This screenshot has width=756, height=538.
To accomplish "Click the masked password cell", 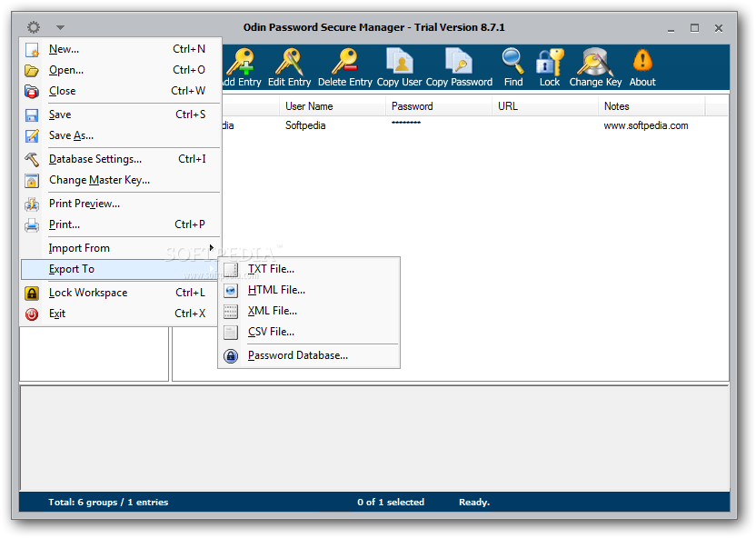I will coord(406,123).
